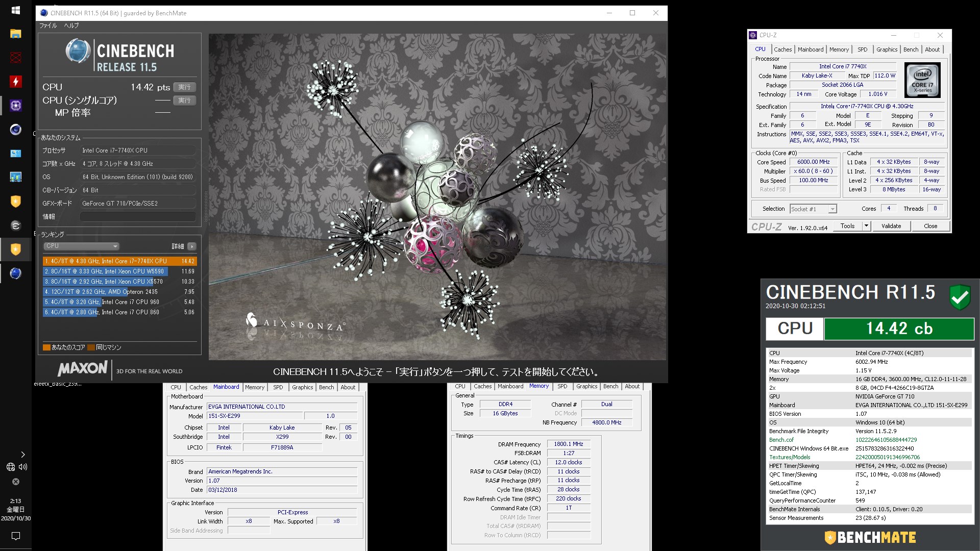
Task: Click the panel splitter grip beside render
Action: coord(206,207)
